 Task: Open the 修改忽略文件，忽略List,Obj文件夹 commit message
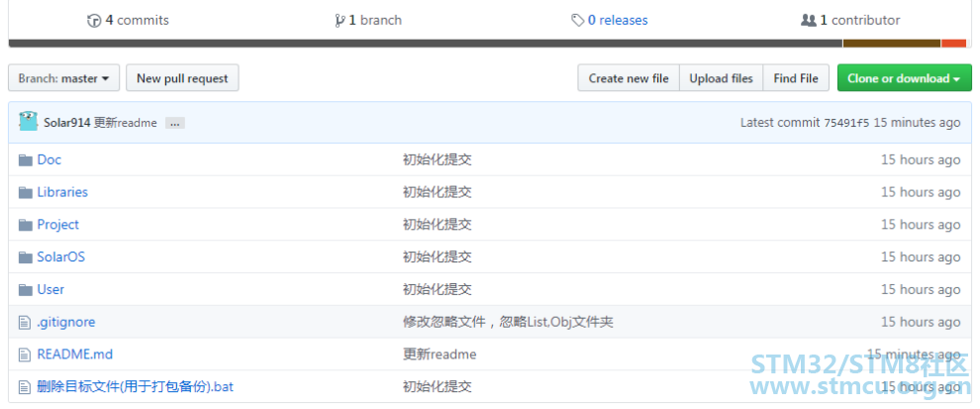pyautogui.click(x=508, y=322)
